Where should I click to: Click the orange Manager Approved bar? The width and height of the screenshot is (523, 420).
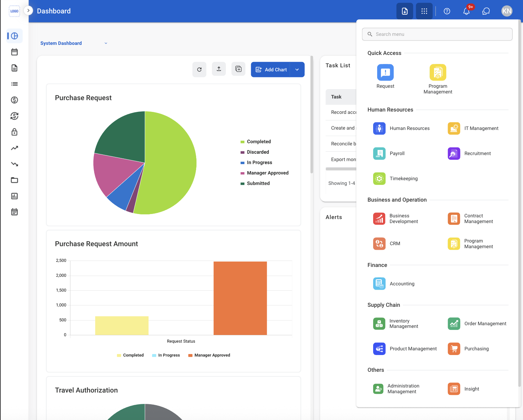point(240,298)
